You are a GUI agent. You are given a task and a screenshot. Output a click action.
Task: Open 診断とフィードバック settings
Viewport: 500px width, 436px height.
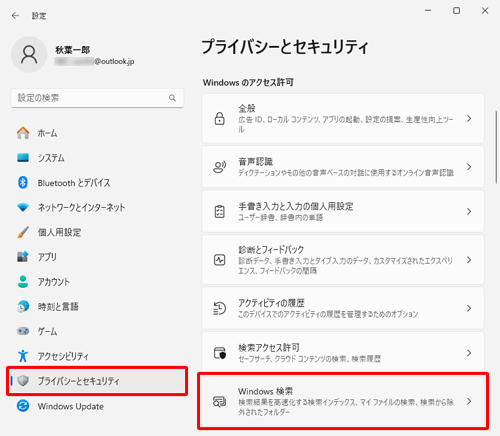click(343, 260)
